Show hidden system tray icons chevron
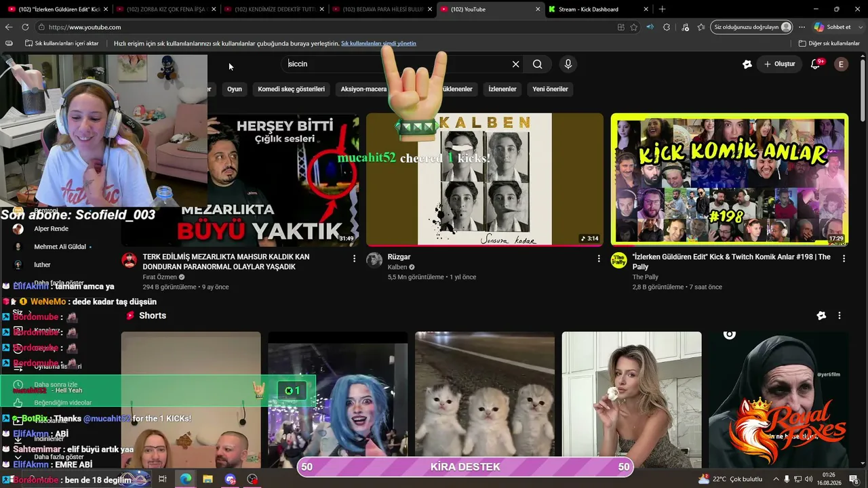 776,479
